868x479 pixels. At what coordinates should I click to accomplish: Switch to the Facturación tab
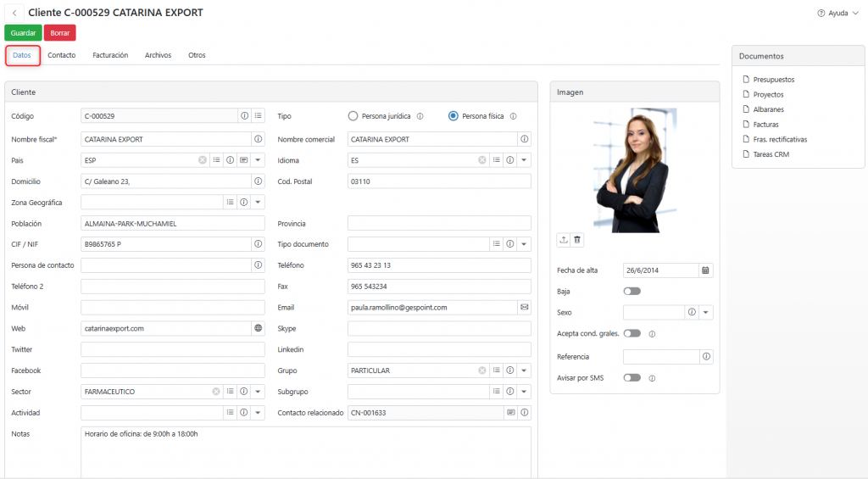(x=110, y=55)
